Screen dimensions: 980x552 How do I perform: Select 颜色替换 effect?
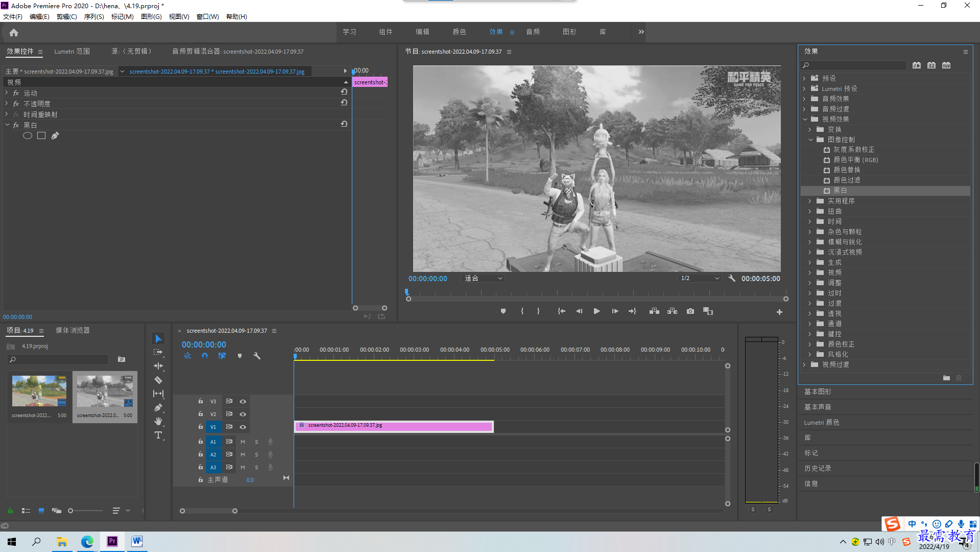(847, 170)
